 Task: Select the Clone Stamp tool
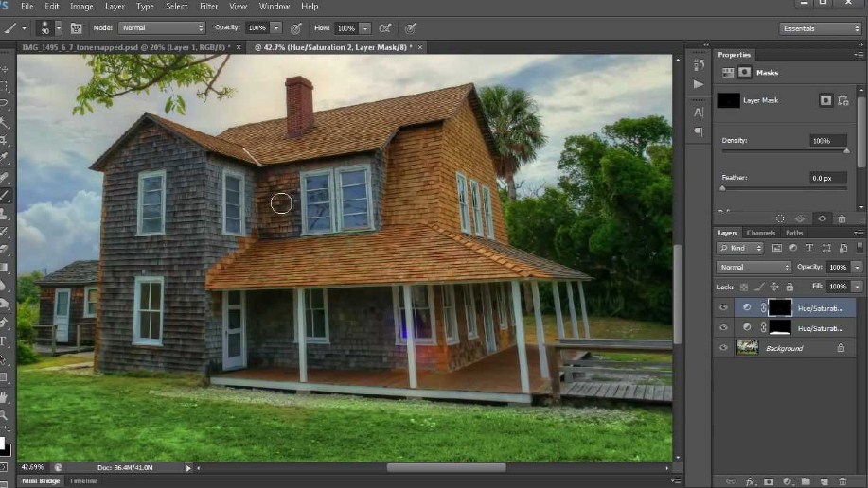click(x=4, y=213)
